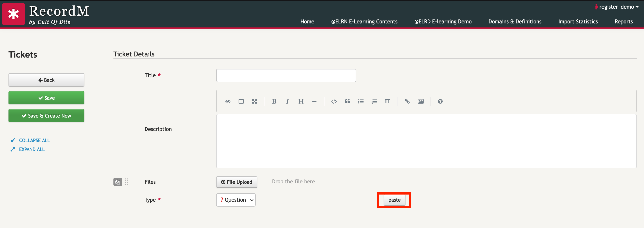This screenshot has width=644, height=228.
Task: Open the Type dropdown showing Question
Action: [236, 200]
